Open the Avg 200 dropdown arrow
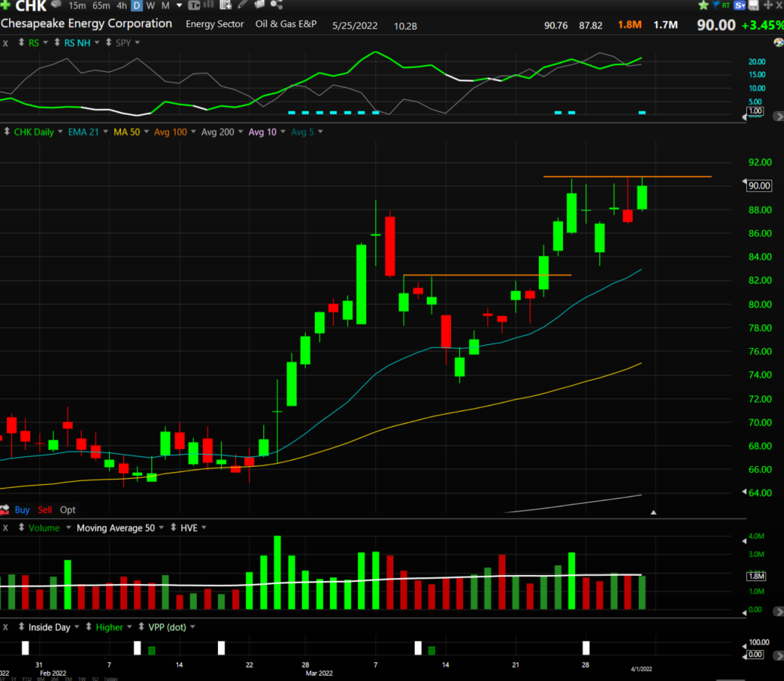This screenshot has height=681, width=784. [x=241, y=132]
